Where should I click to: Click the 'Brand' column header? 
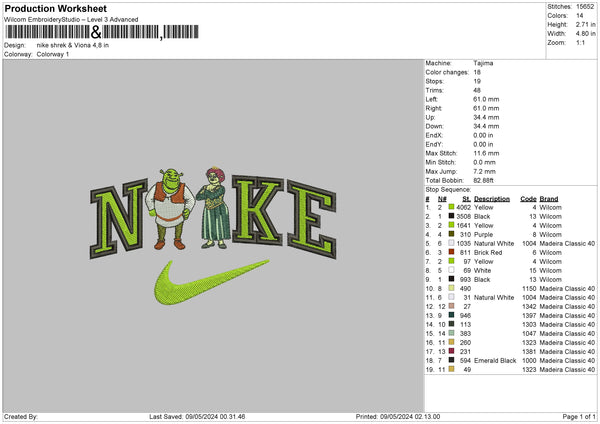coord(549,199)
